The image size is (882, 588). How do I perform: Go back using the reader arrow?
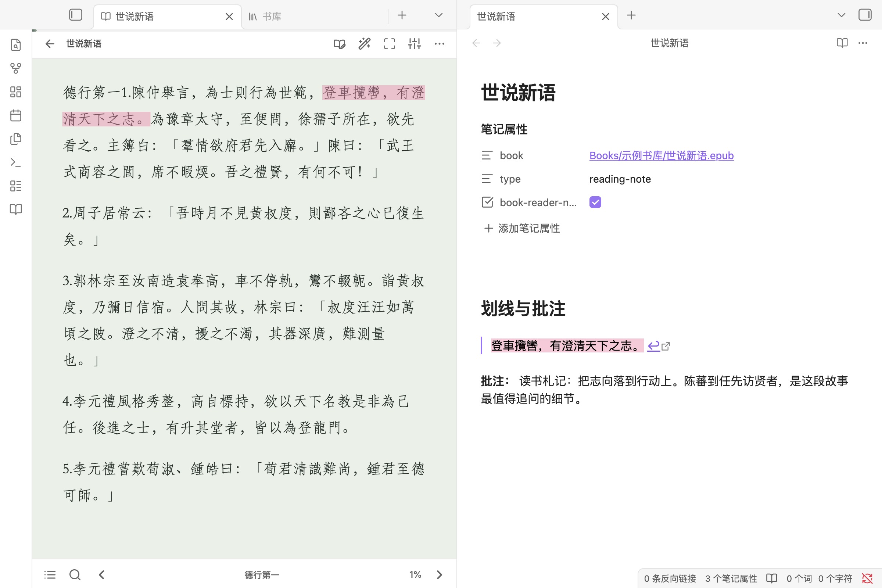50,44
